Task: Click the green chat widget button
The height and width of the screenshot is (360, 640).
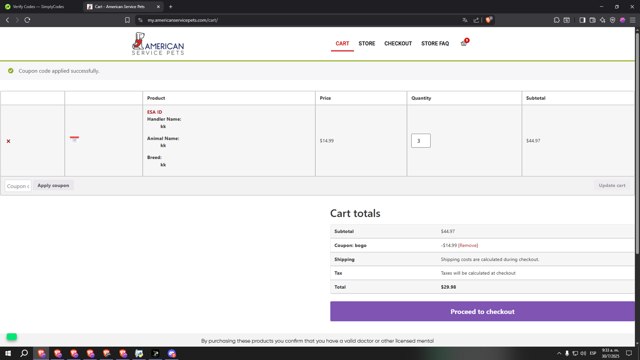Action: pyautogui.click(x=11, y=337)
